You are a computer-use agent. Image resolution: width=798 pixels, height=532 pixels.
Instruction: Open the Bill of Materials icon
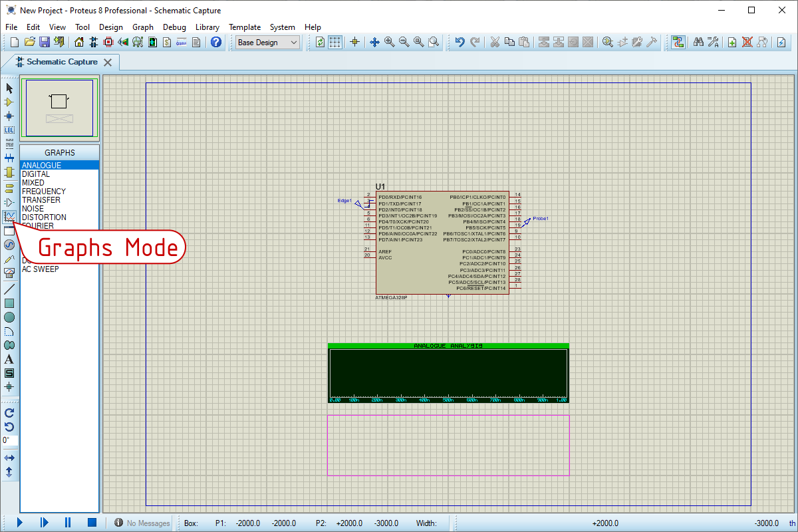point(167,42)
